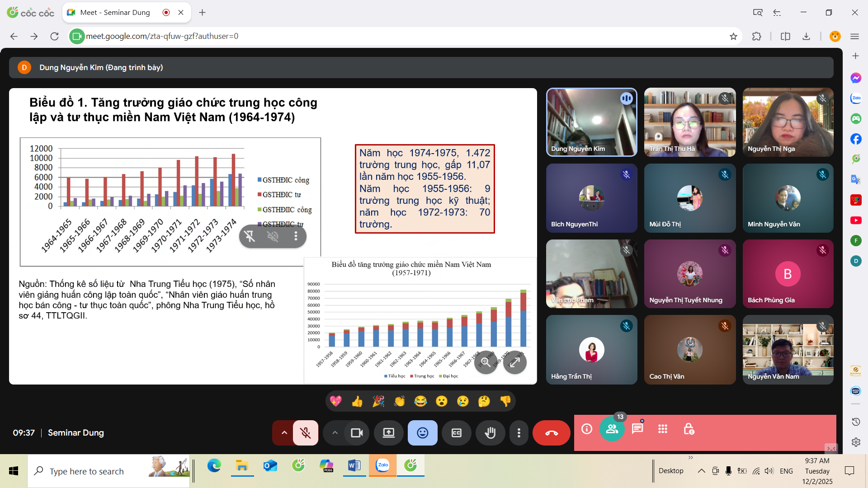868x488 pixels.
Task: Unmute the microphone
Action: tap(306, 433)
